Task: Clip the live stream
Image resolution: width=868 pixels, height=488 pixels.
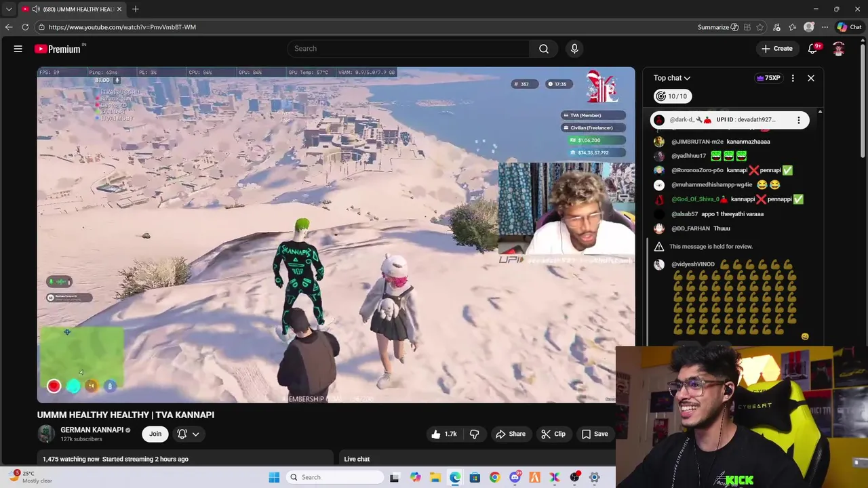Action: [553, 434]
